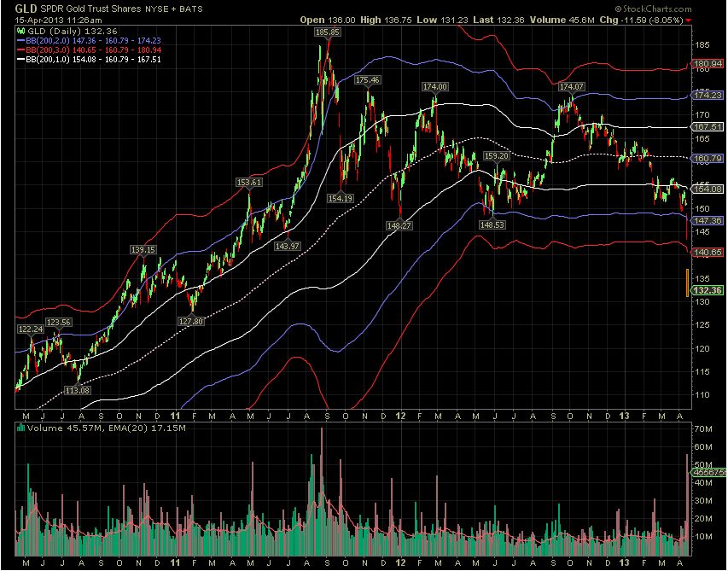The image size is (728, 571).
Task: Click the 4556756 volume axis tag
Action: (709, 473)
